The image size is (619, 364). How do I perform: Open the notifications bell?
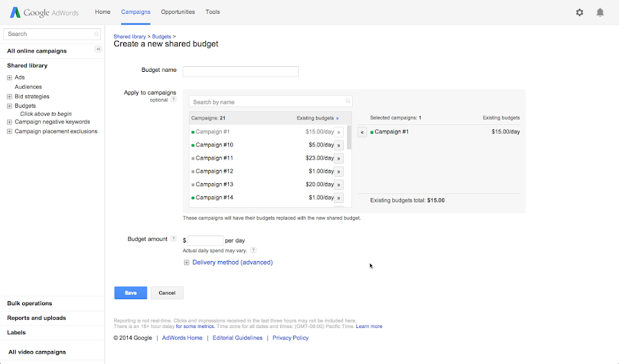[x=600, y=12]
